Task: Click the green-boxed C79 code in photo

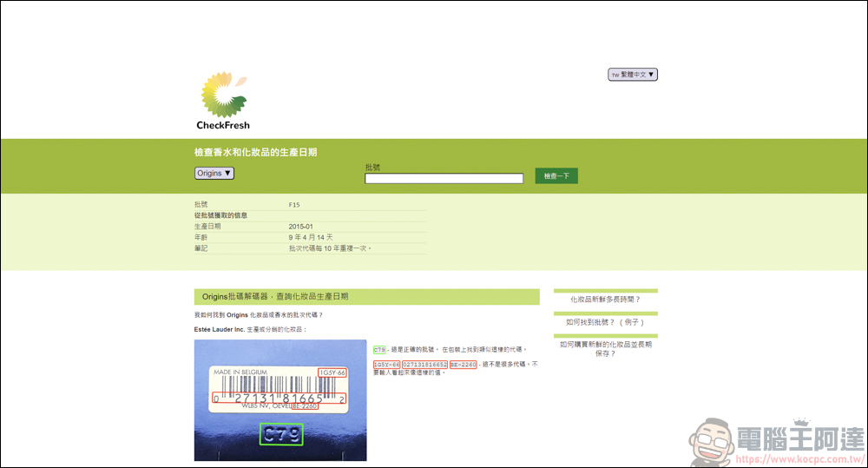Action: tap(282, 434)
